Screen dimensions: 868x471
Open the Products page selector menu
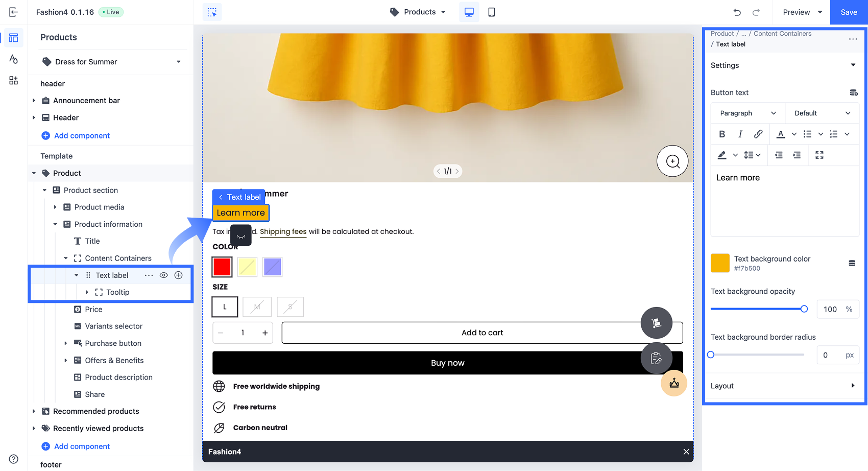point(418,12)
